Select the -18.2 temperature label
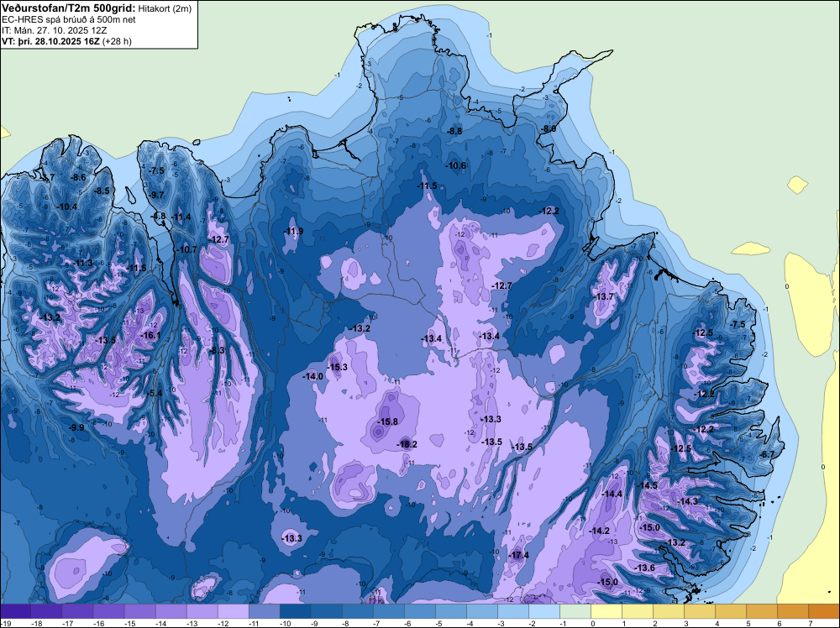Image resolution: width=840 pixels, height=628 pixels. point(407,444)
